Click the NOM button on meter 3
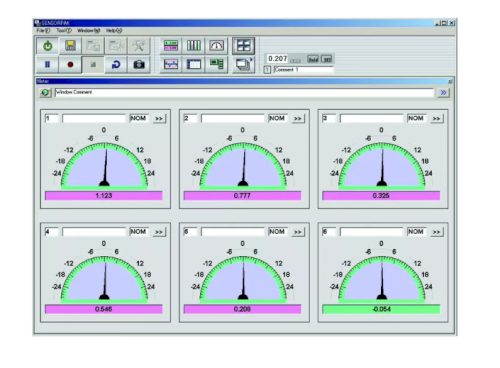The width and height of the screenshot is (500, 368). [416, 118]
